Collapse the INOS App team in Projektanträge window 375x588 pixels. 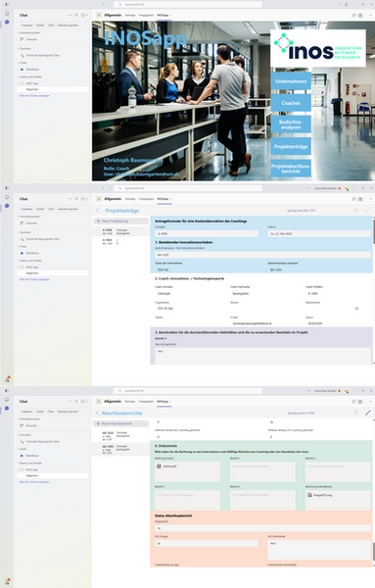click(19, 268)
